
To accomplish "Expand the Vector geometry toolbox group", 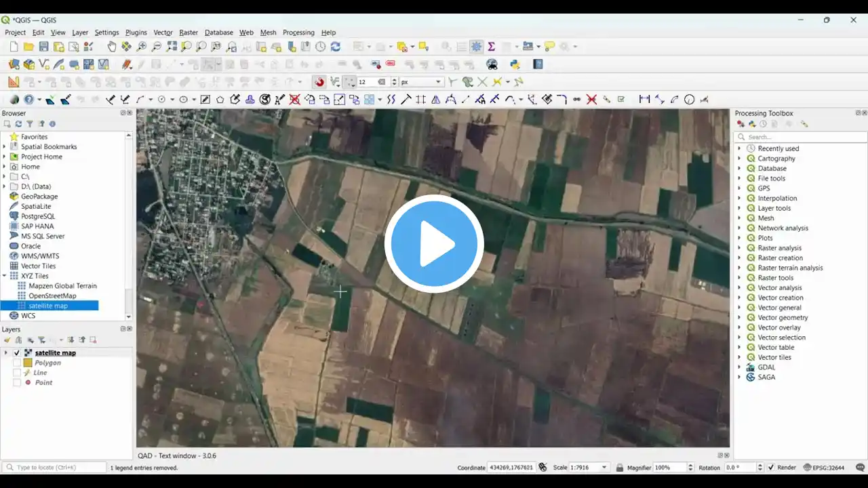I will click(739, 317).
